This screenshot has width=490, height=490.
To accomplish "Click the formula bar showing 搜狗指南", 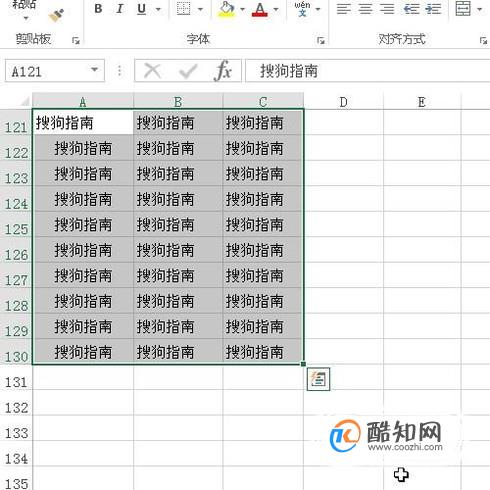I will click(x=368, y=71).
